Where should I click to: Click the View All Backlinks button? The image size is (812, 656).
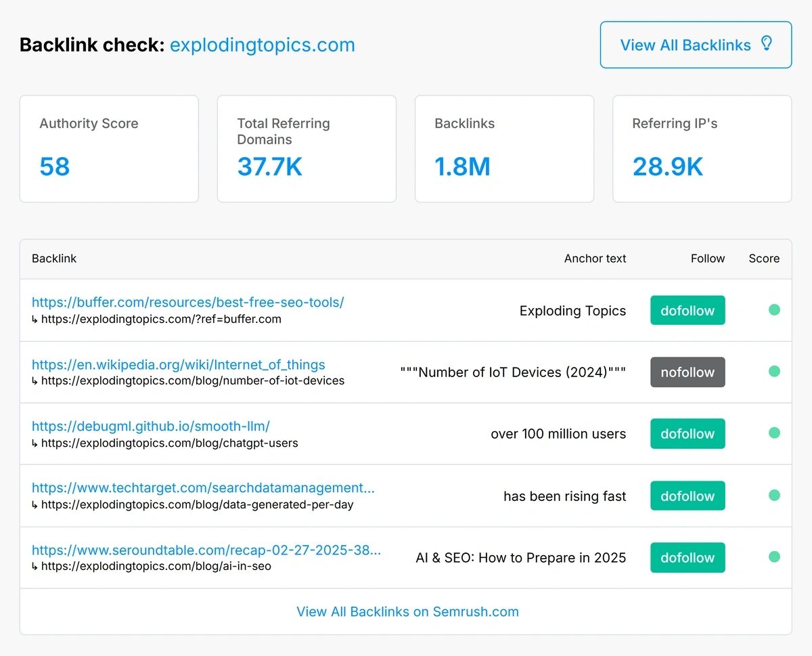696,45
